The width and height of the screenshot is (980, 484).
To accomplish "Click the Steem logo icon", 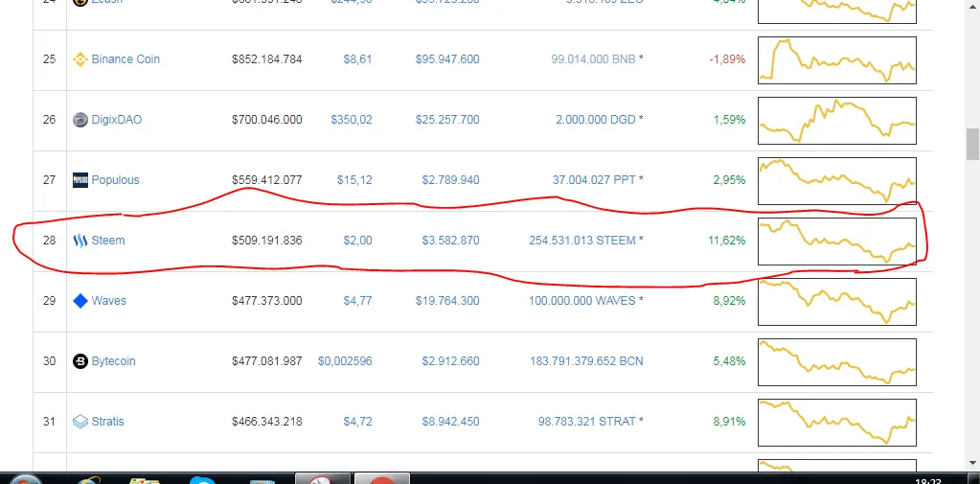I will tap(80, 241).
